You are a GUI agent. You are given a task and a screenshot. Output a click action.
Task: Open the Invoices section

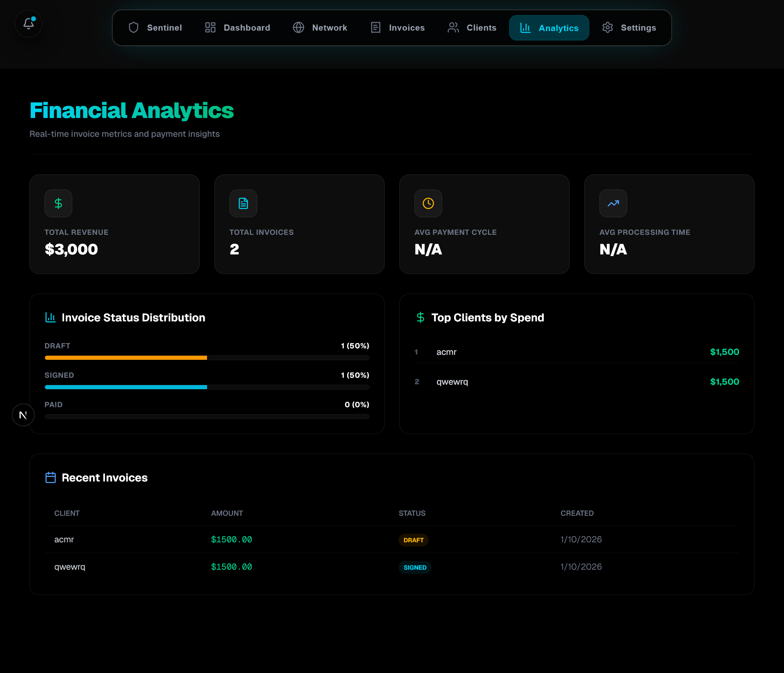click(x=398, y=28)
